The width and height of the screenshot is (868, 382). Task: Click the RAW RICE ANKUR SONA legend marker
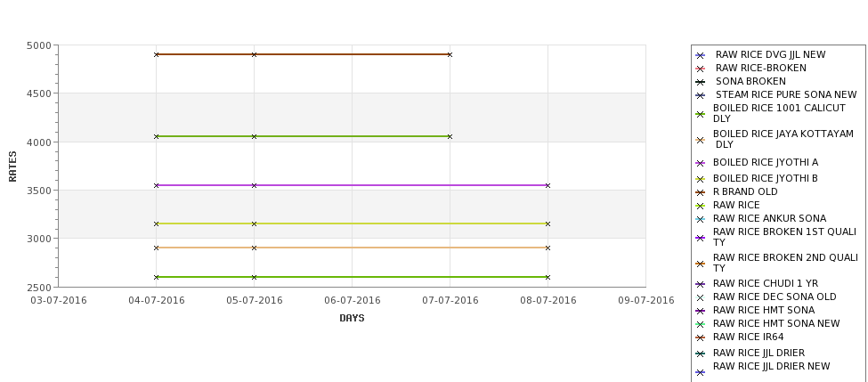tap(700, 219)
